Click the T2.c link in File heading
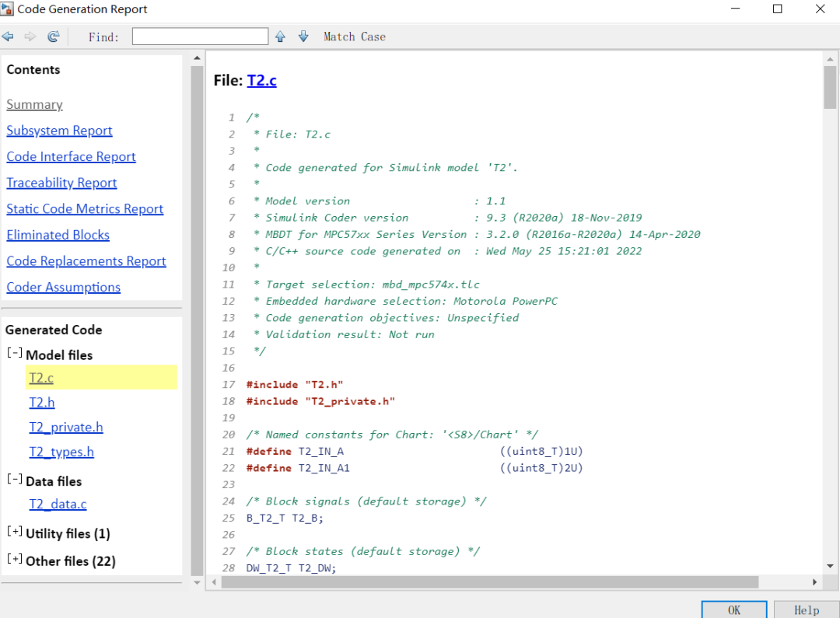Image resolution: width=840 pixels, height=618 pixels. [x=261, y=80]
